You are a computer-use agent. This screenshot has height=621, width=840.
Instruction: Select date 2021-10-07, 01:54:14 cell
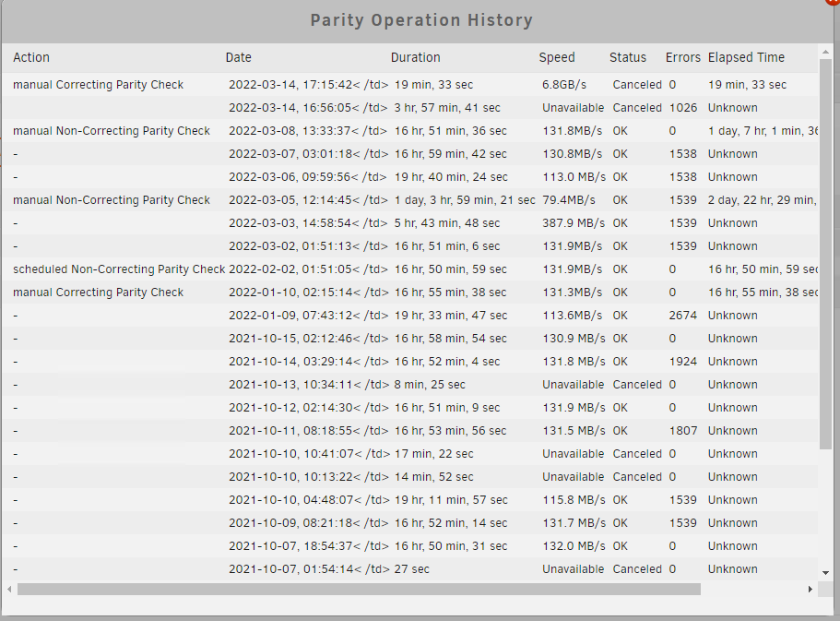[x=310, y=569]
